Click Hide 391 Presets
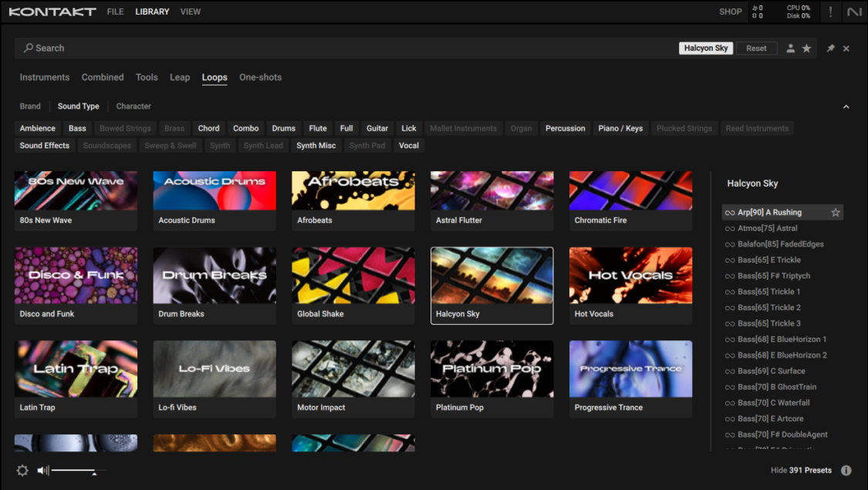Screen dimensions: 868x490 pos(800,470)
